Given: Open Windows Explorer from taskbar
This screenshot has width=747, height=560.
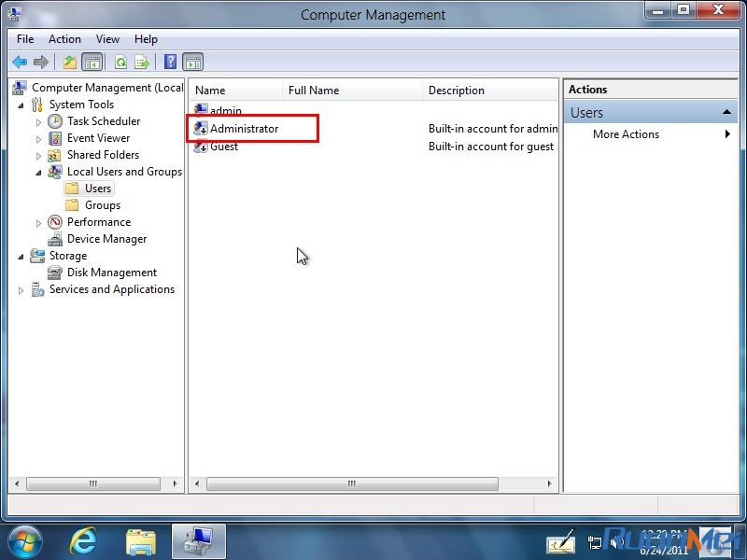Looking at the screenshot, I should (141, 542).
